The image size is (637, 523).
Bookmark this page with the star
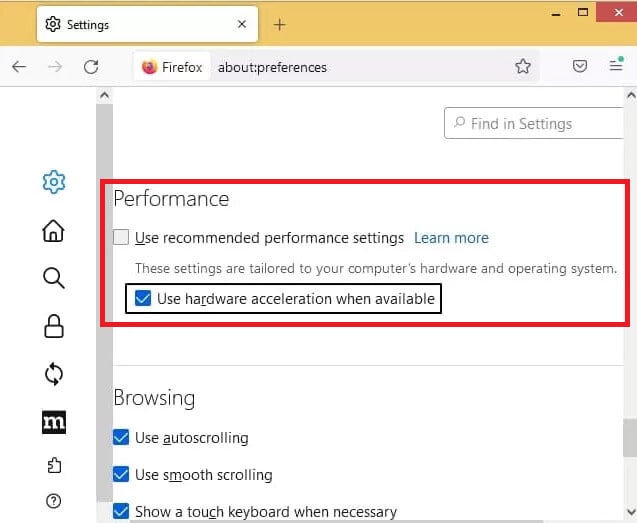pyautogui.click(x=523, y=66)
